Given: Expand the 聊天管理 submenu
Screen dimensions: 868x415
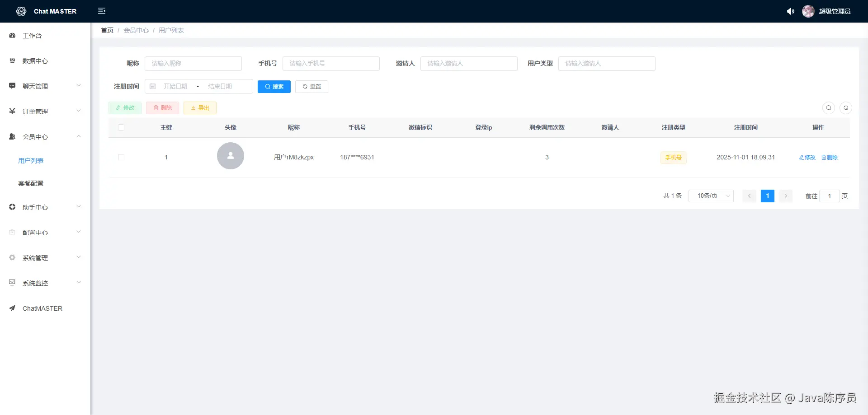Looking at the screenshot, I should pos(79,85).
